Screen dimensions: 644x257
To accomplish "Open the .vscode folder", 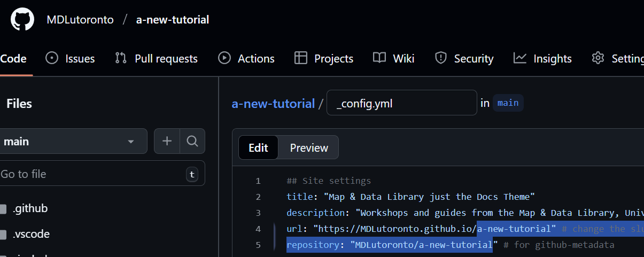I will (x=31, y=234).
